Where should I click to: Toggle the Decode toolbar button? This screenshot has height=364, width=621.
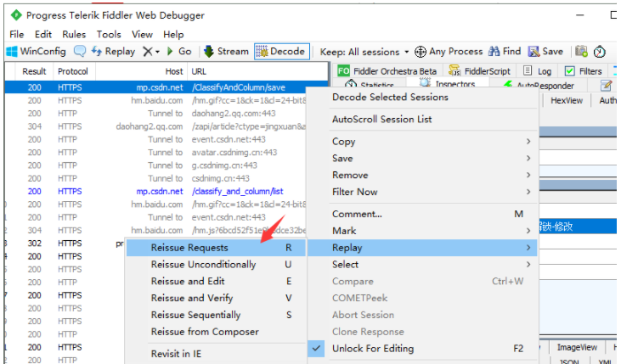click(281, 52)
